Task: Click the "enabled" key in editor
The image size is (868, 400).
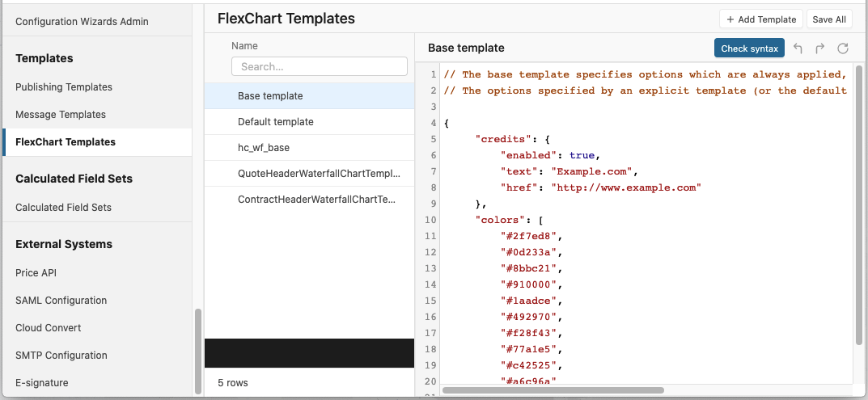Action: pos(528,155)
